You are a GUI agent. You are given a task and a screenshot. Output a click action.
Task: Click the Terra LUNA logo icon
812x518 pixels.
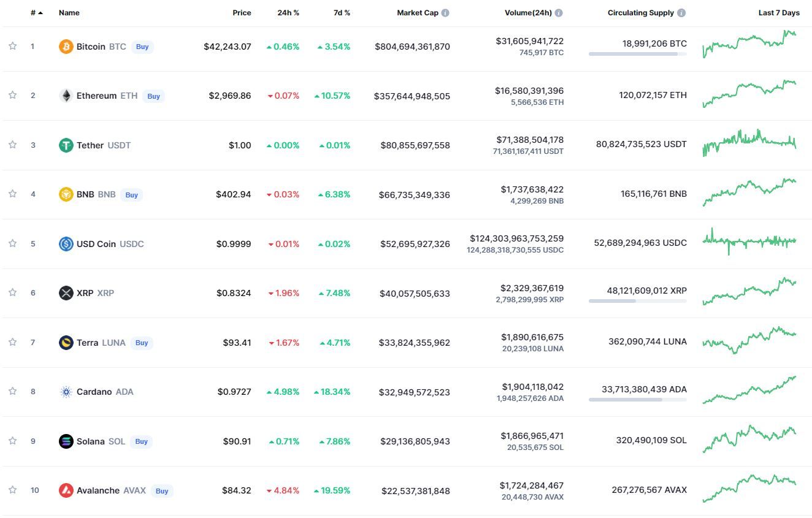tap(66, 343)
